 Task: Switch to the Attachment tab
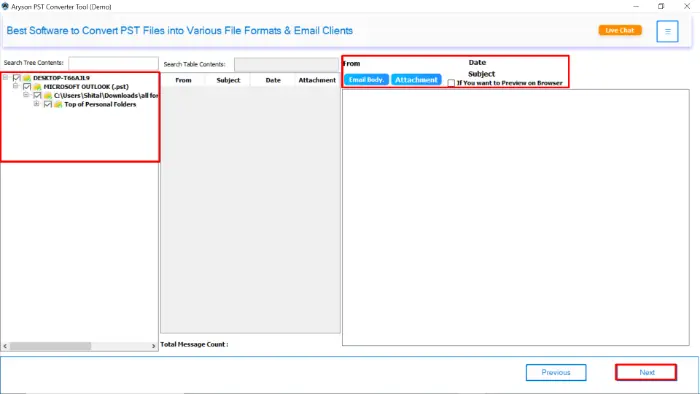click(416, 80)
